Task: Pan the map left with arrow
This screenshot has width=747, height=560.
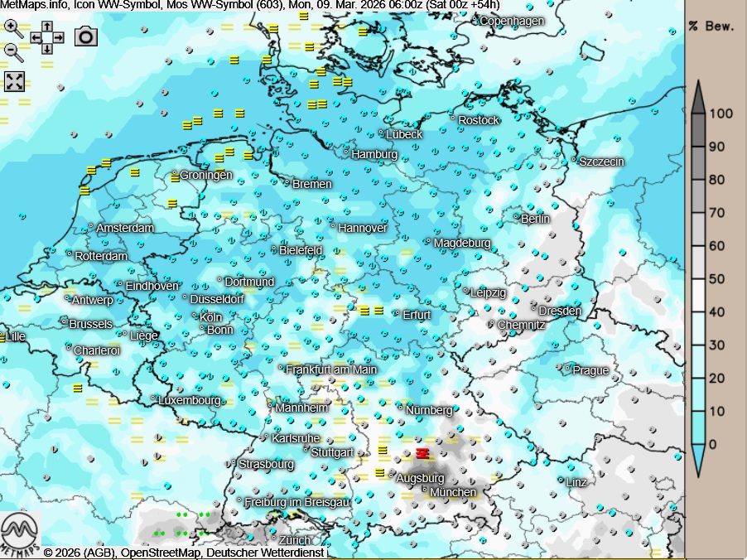Action: 36,37
